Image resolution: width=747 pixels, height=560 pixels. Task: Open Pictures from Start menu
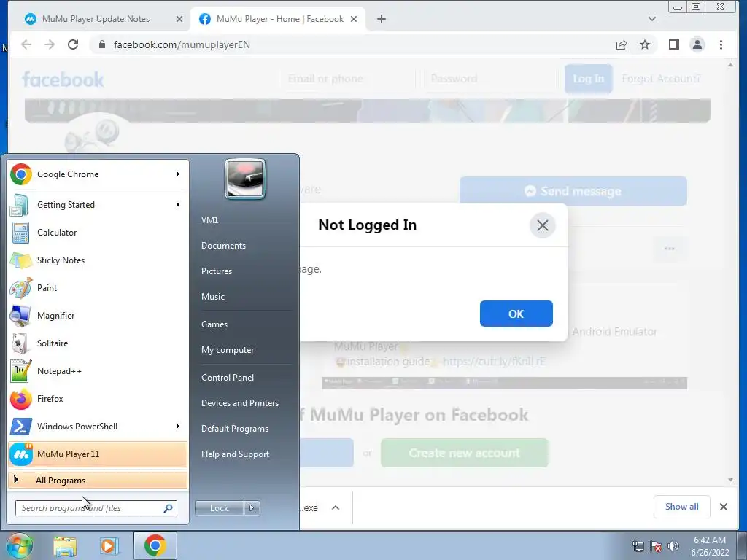click(217, 271)
